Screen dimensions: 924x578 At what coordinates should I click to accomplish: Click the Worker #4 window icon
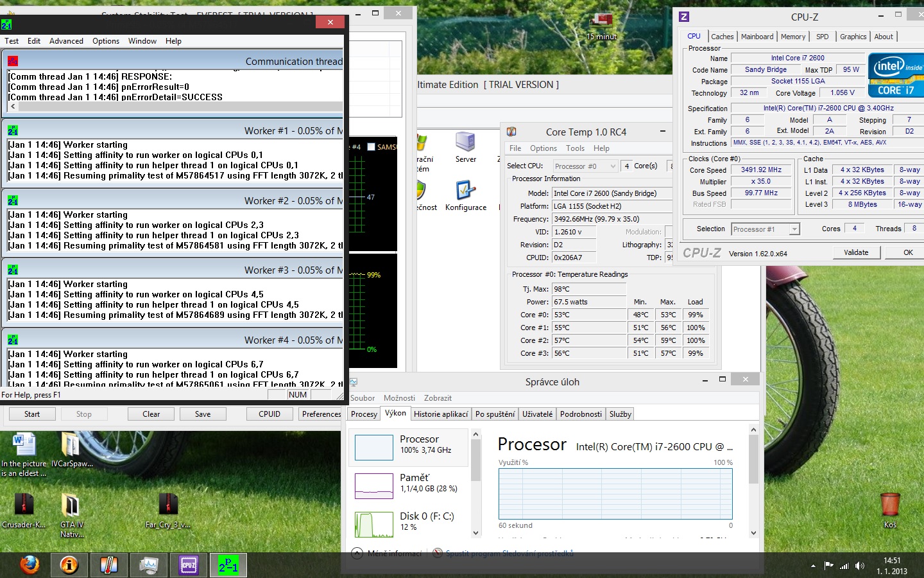click(13, 340)
